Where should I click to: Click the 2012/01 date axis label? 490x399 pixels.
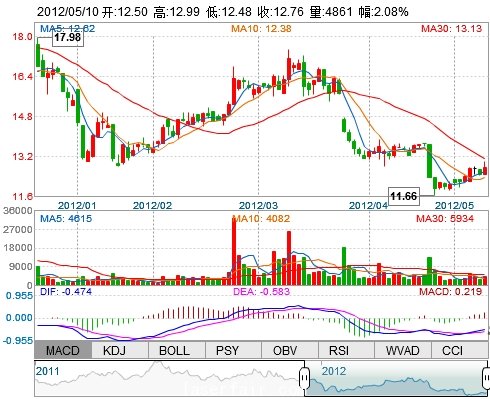click(x=77, y=205)
